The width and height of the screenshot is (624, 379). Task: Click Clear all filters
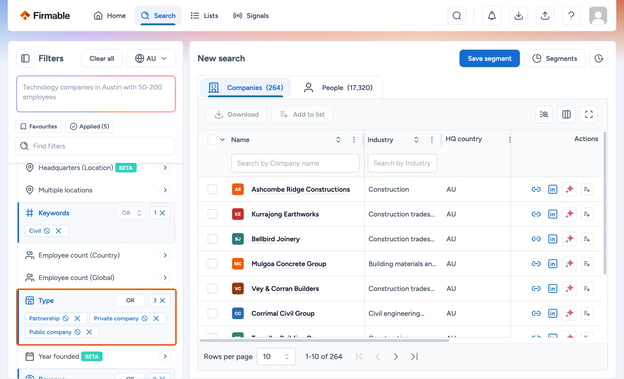pos(102,59)
